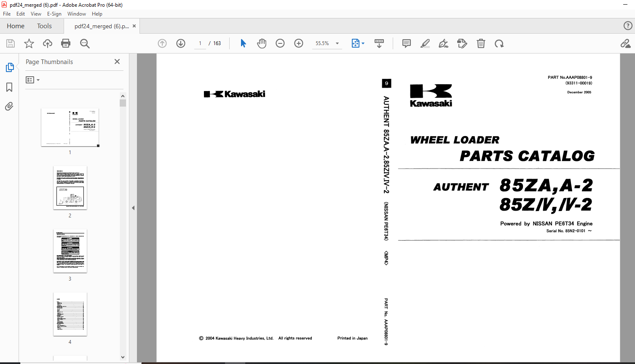The image size is (635, 364).
Task: Expand the page fit options arrow
Action: point(363,43)
